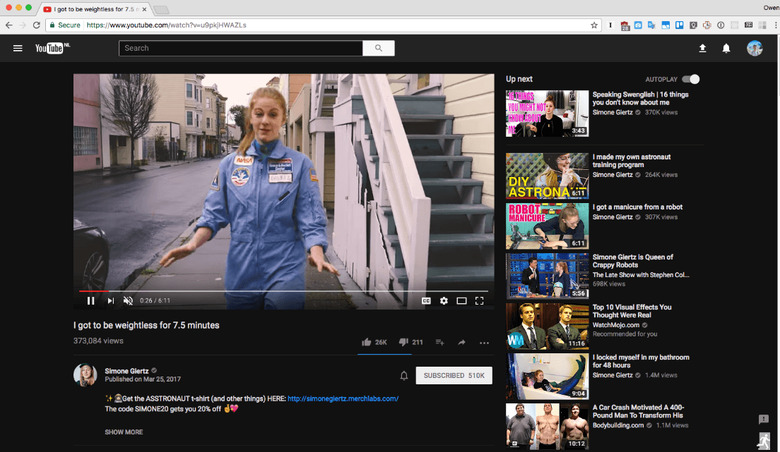Open the 'I locked myself in my bathroom' title
Image resolution: width=780 pixels, height=452 pixels.
click(x=641, y=361)
